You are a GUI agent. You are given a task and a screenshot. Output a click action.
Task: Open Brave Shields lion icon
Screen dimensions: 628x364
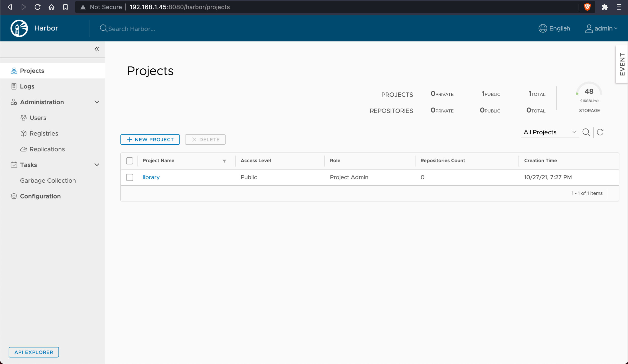[587, 7]
